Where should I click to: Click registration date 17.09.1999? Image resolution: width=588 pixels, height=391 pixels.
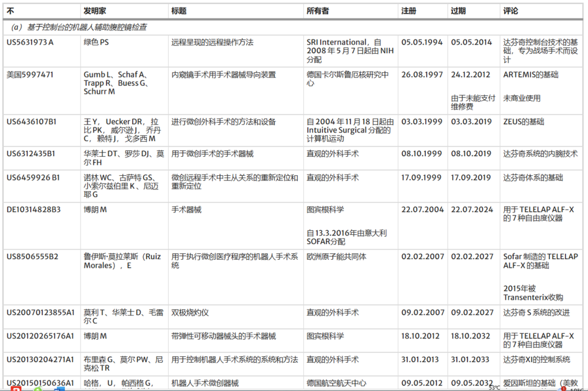[421, 178]
